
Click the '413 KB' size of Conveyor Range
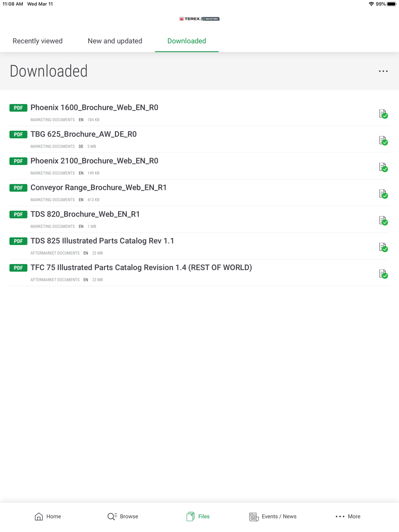tap(93, 200)
